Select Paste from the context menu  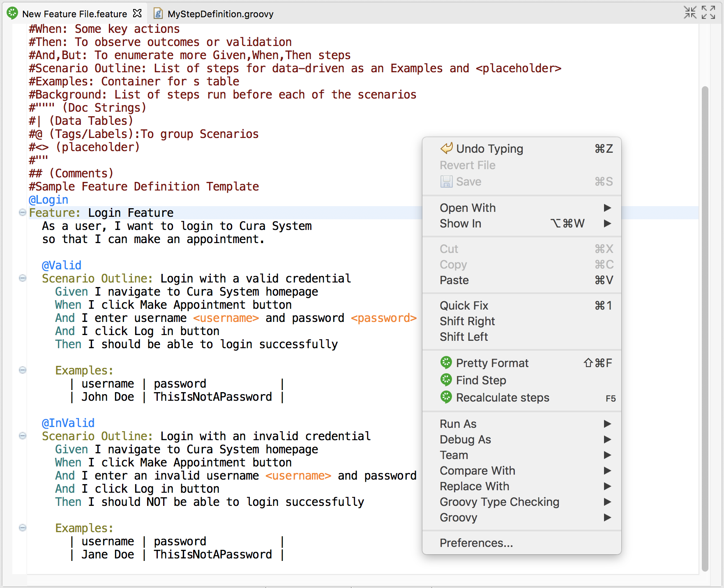tap(454, 280)
